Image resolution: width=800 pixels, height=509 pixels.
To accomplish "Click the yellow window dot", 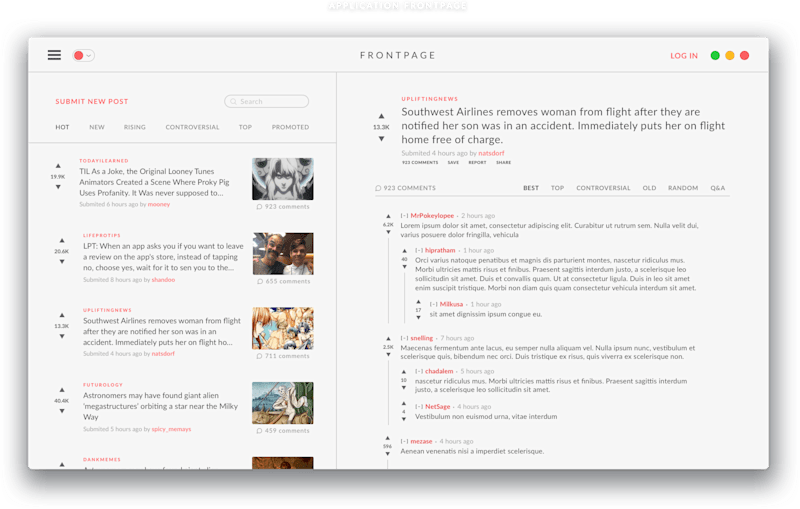I will [730, 55].
